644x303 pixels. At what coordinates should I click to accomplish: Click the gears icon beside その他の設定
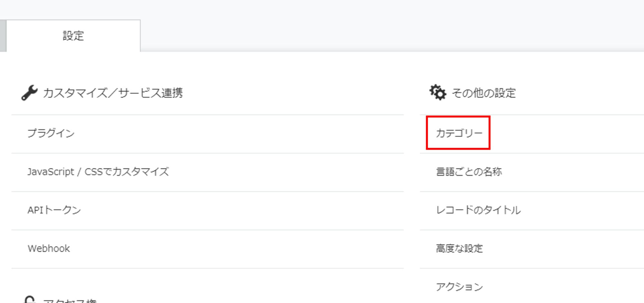pos(438,92)
